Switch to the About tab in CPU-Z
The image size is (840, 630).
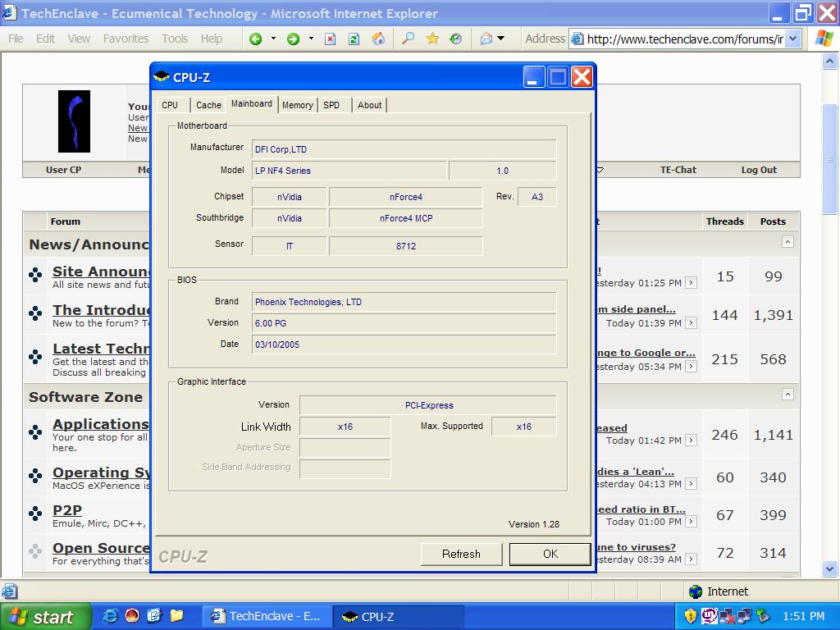click(x=370, y=105)
